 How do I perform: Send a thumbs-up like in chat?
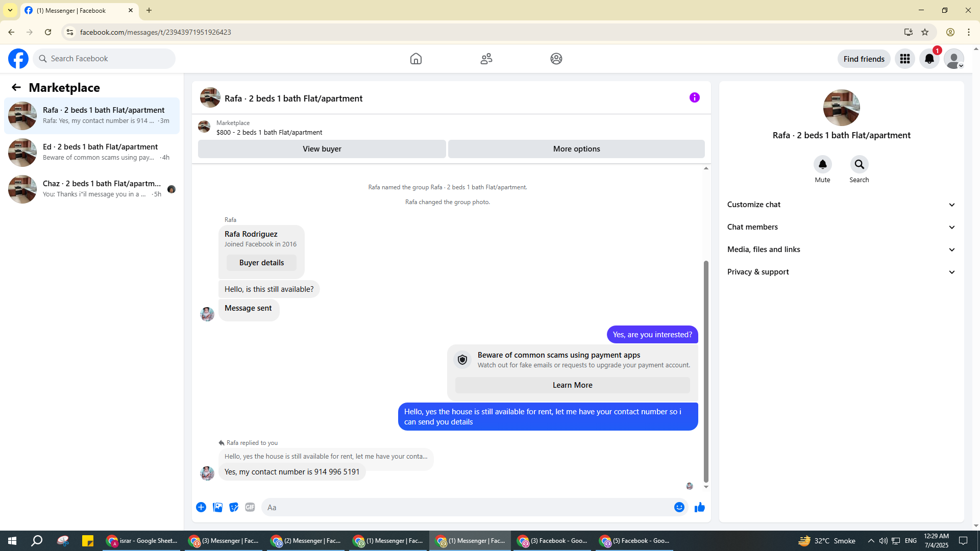(x=699, y=507)
